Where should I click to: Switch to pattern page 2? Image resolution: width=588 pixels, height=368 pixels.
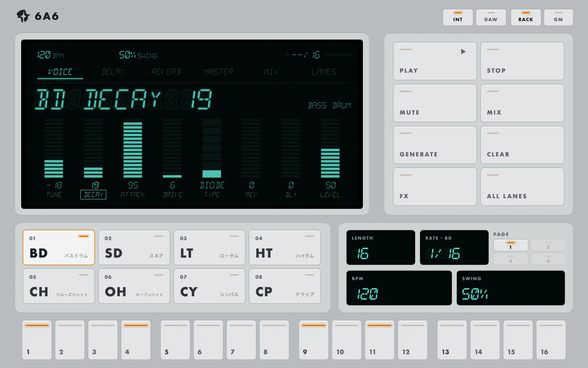tap(548, 245)
